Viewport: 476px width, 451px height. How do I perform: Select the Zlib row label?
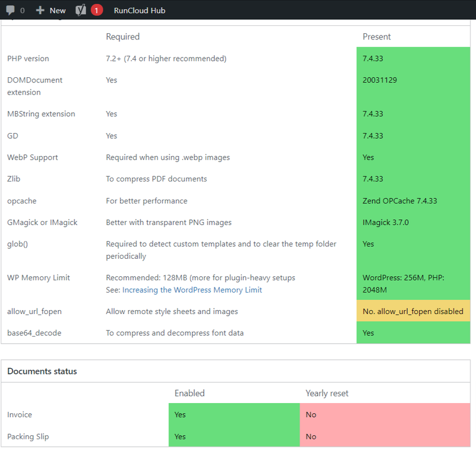click(x=14, y=179)
